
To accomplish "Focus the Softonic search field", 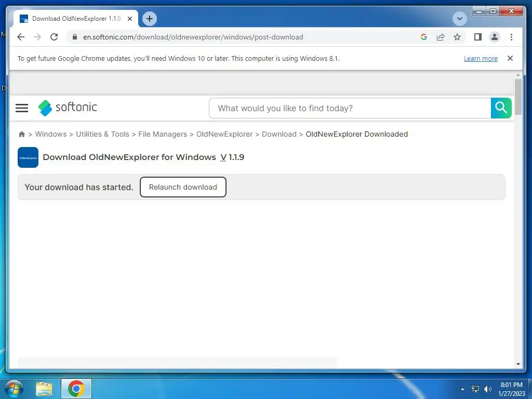I will (x=350, y=108).
